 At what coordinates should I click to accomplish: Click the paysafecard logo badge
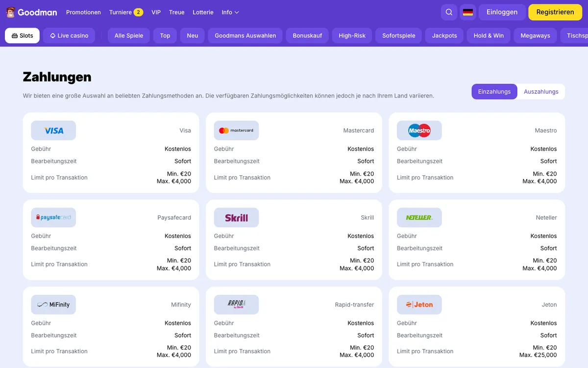tap(53, 217)
